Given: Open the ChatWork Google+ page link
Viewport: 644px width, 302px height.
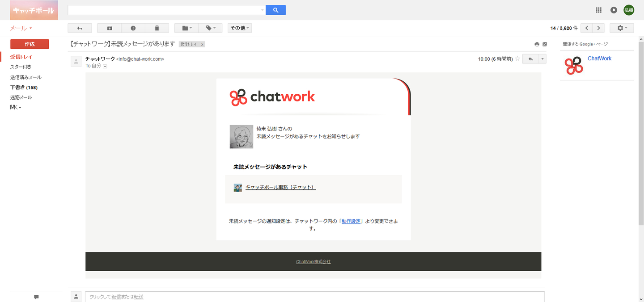Looking at the screenshot, I should 599,59.
